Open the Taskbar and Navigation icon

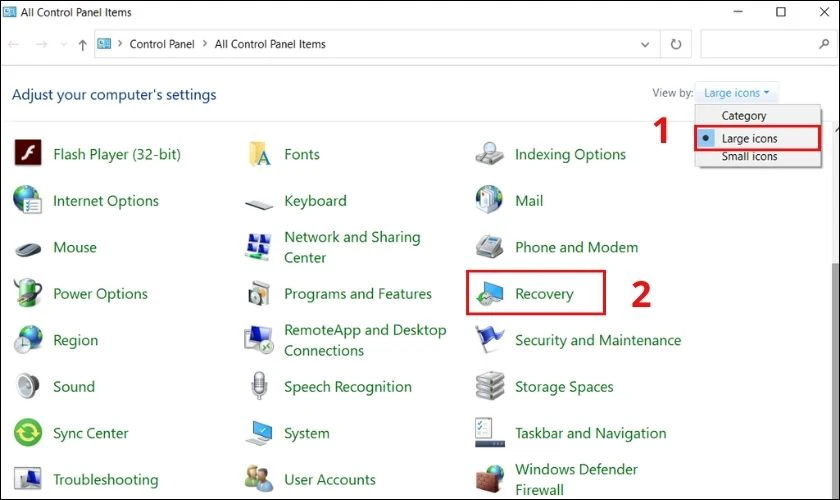pyautogui.click(x=489, y=432)
